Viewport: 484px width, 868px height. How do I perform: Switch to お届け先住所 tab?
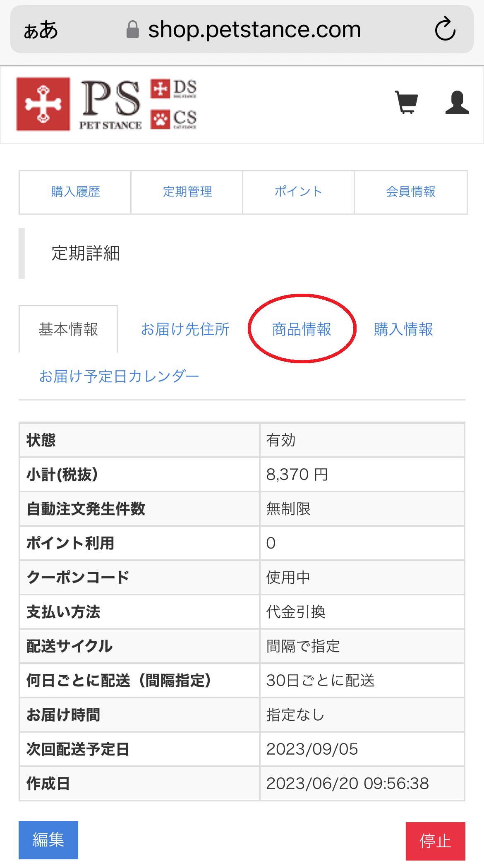coord(185,329)
